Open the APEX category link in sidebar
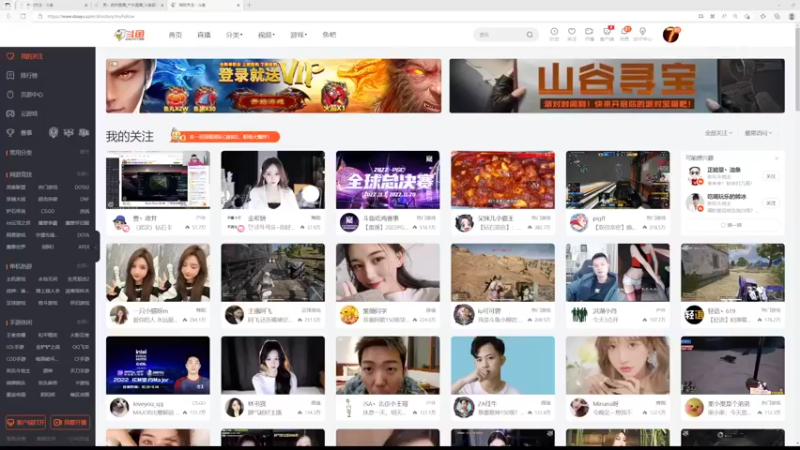800x450 pixels. point(84,246)
